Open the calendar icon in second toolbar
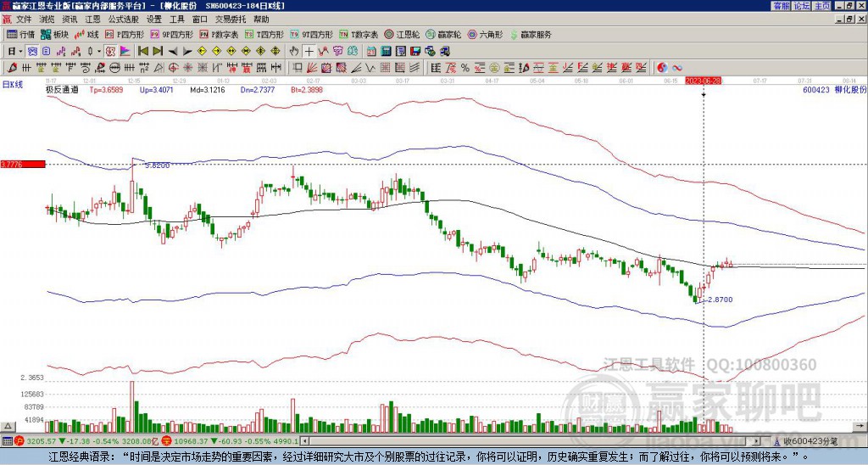868x465 pixels. point(371,52)
